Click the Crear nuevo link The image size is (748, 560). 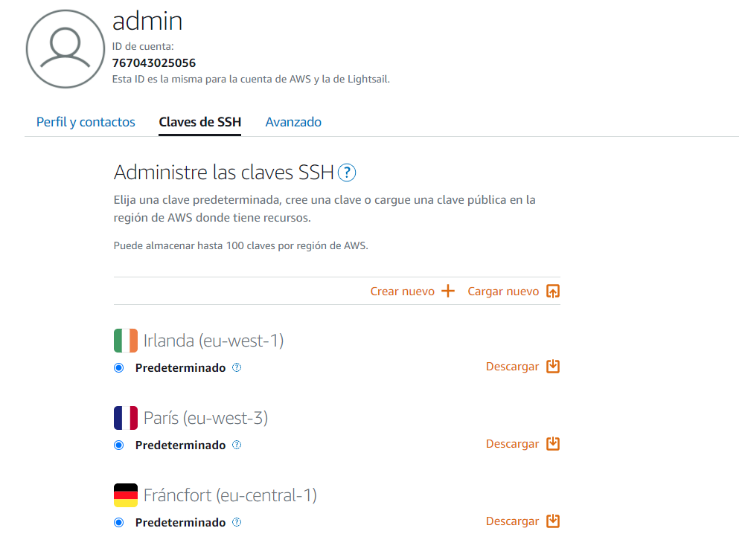[402, 292]
